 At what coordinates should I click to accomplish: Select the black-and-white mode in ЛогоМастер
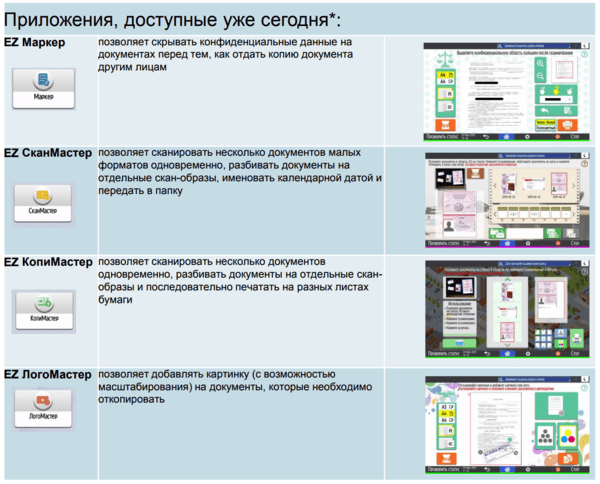point(545,436)
